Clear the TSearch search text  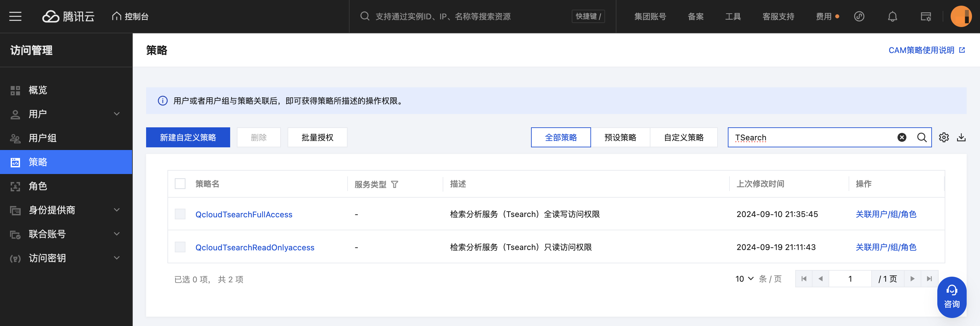pos(902,137)
